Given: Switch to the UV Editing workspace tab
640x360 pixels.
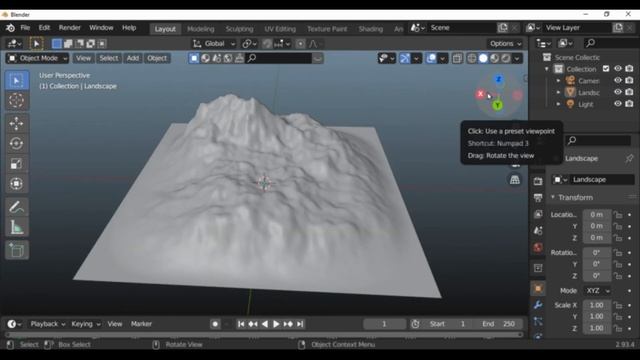Looking at the screenshot, I should click(x=280, y=29).
